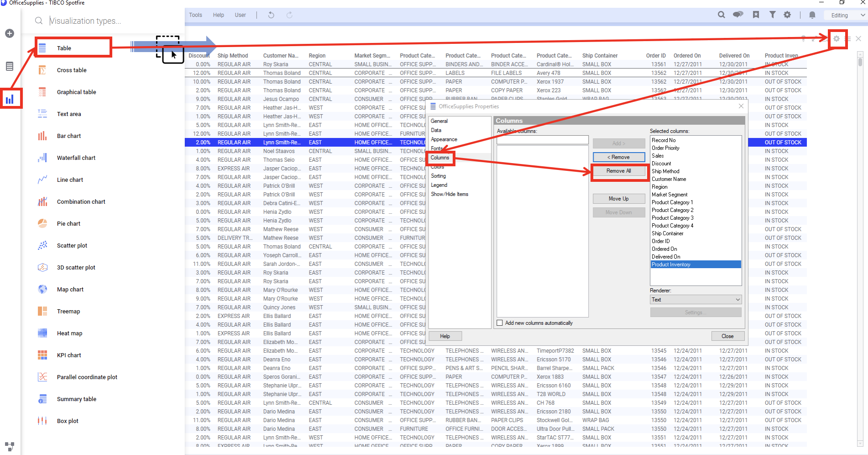The width and height of the screenshot is (868, 455).
Task: Open the table visualization hamburger menu
Action: point(848,39)
